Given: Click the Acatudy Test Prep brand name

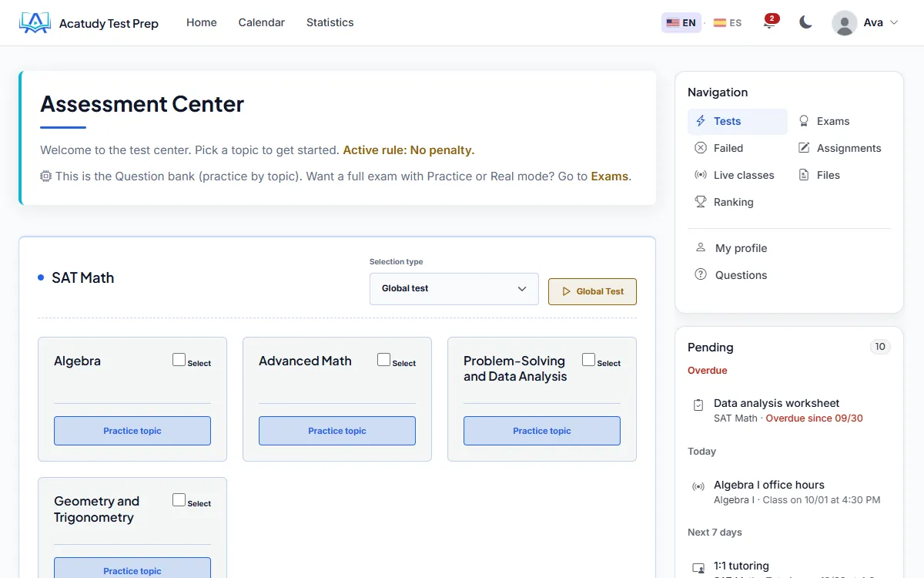Looking at the screenshot, I should click(x=109, y=24).
